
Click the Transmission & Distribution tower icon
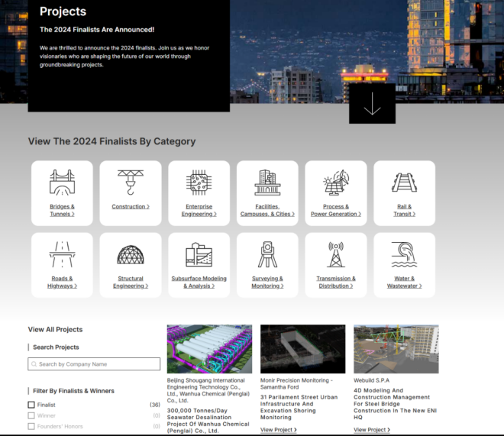pyautogui.click(x=335, y=255)
